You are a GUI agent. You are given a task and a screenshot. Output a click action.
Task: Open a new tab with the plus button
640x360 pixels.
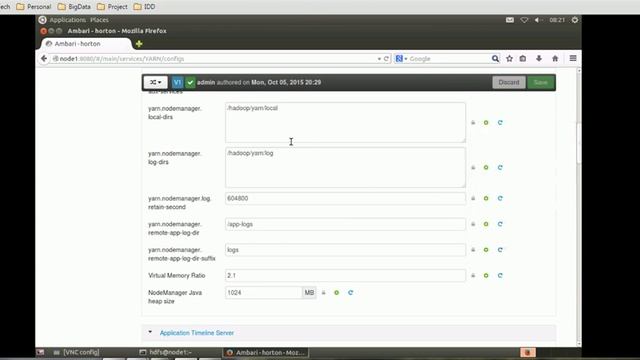click(x=139, y=44)
